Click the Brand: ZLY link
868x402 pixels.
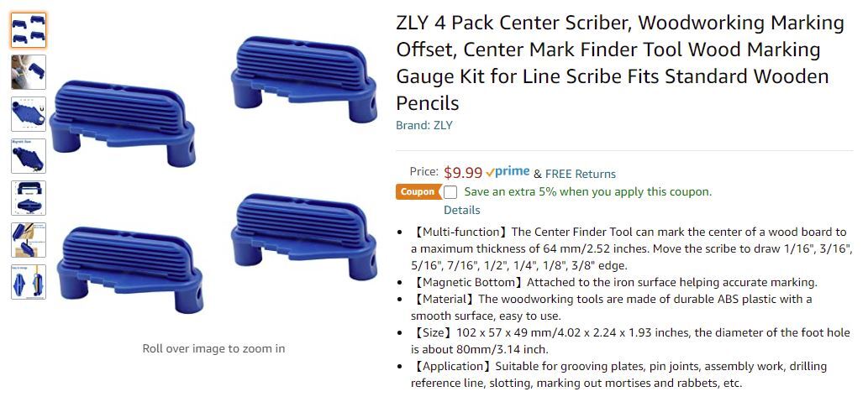click(x=424, y=125)
